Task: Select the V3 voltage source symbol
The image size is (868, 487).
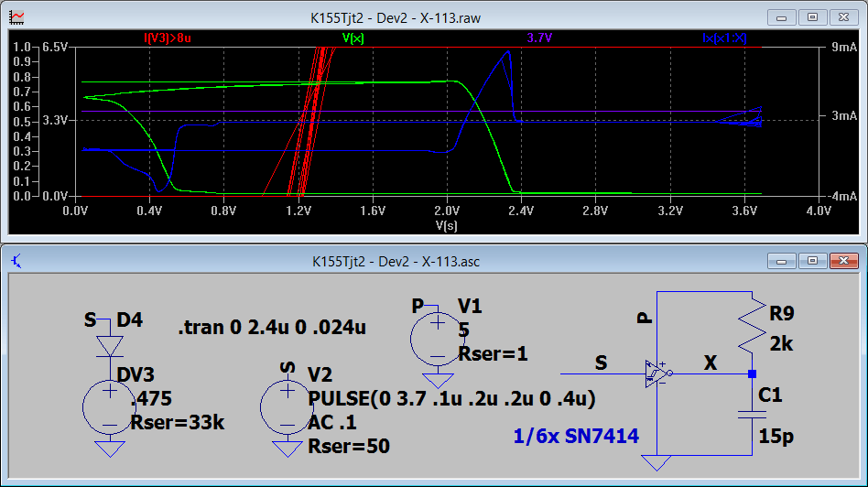Action: (110, 403)
